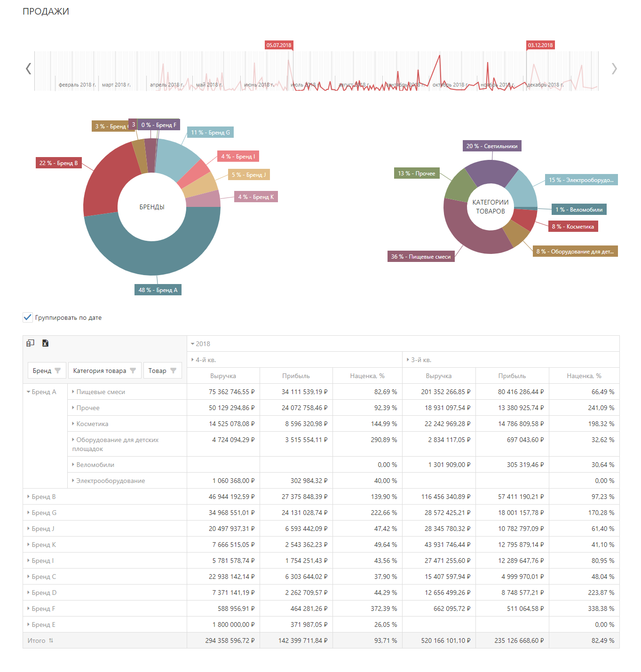Open the filter icon on Категория товара field
641x672 pixels.
[x=133, y=371]
